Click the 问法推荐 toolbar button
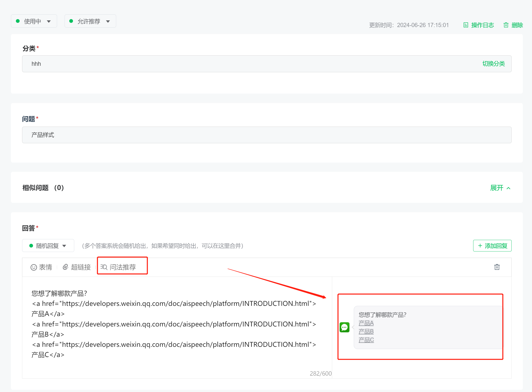The width and height of the screenshot is (532, 392). tap(118, 267)
